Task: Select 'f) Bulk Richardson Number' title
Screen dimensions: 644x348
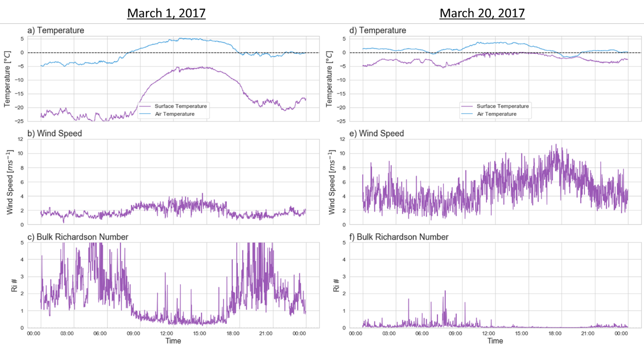Action: point(399,237)
